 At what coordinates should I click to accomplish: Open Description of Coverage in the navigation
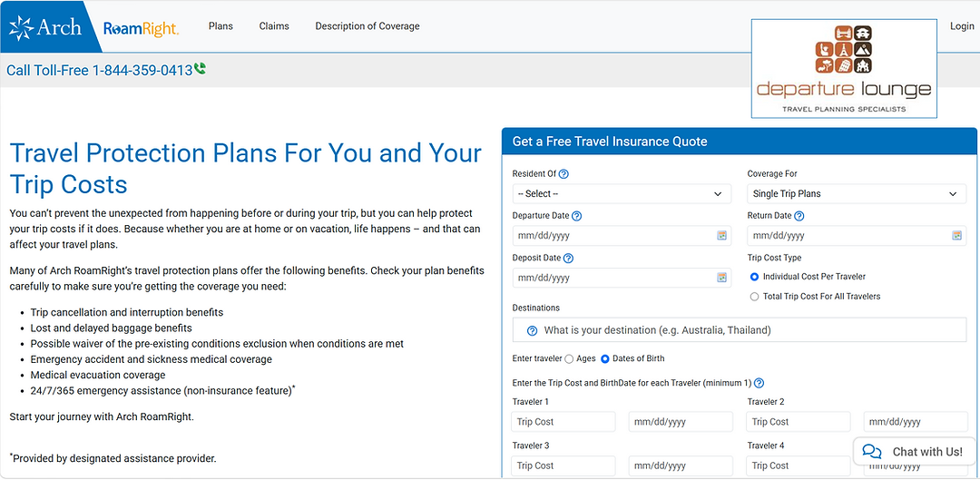click(367, 26)
